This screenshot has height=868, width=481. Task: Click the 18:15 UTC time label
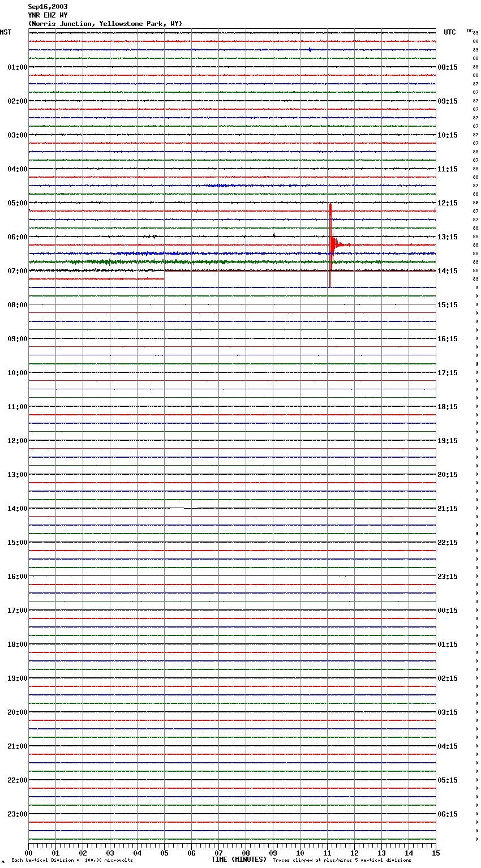[x=448, y=407]
